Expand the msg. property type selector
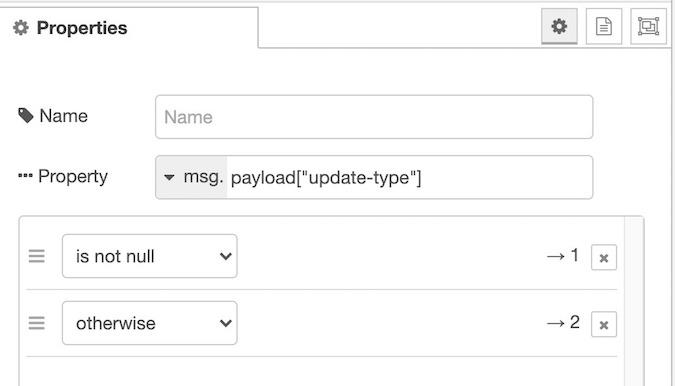Image resolution: width=675 pixels, height=386 pixels. coord(191,177)
